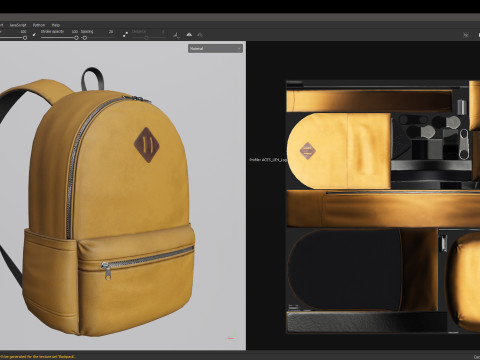
Task: Click the Spacing value field
Action: pyautogui.click(x=111, y=32)
